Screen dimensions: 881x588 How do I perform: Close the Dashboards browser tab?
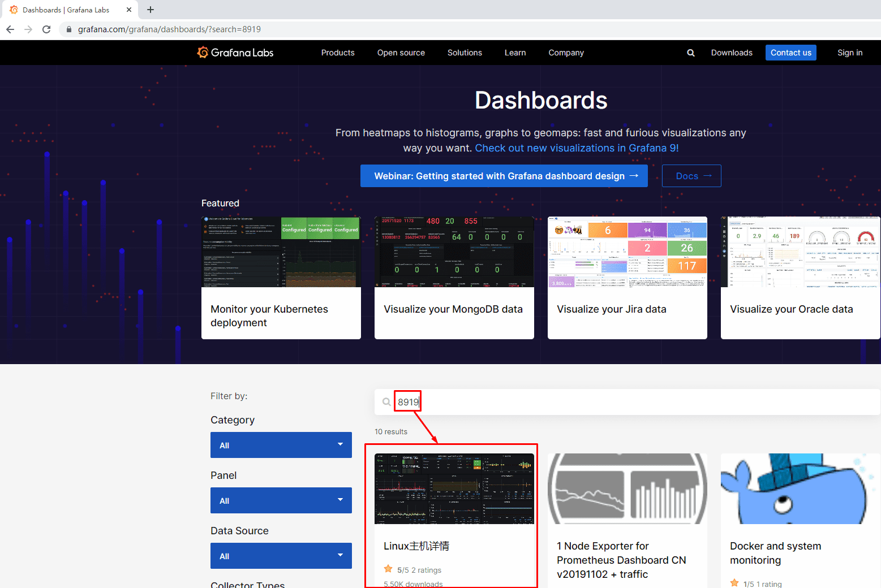click(x=129, y=10)
